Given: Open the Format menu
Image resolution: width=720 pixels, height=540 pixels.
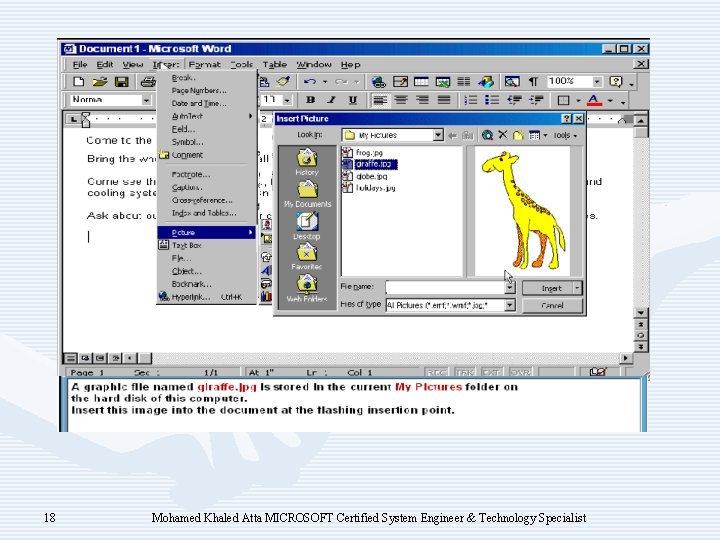Looking at the screenshot, I should (205, 64).
